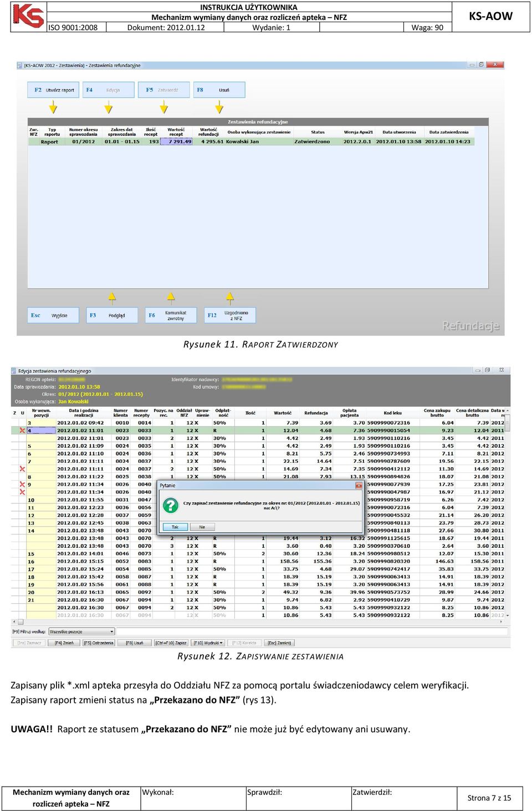Click the [Ctrl+F10] Zapisz button
The image size is (532, 811).
(171, 643)
